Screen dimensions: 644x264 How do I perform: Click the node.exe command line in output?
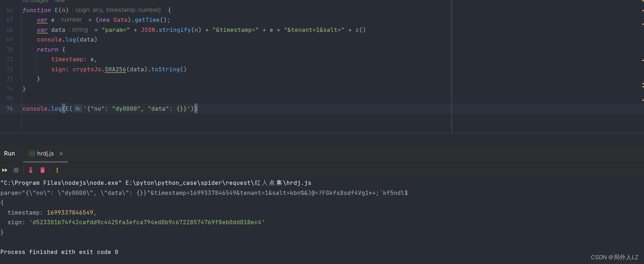pyautogui.click(x=156, y=183)
